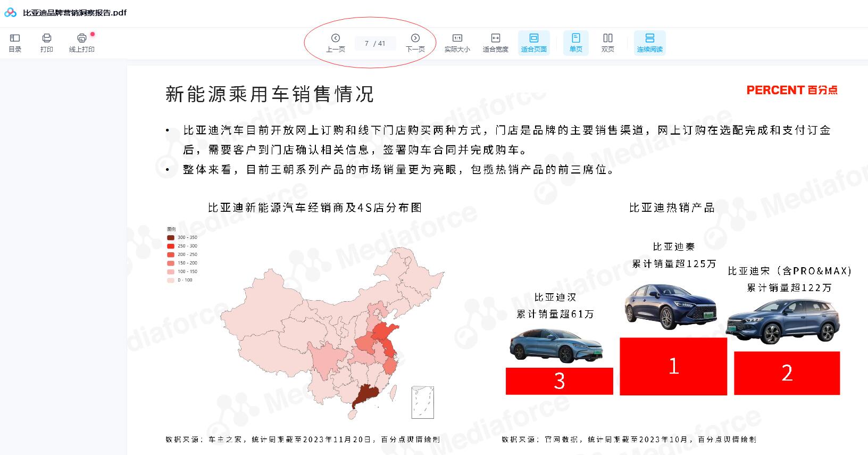Click 累计销量超122万 text
Image resolution: width=868 pixels, height=455 pixels.
point(790,288)
